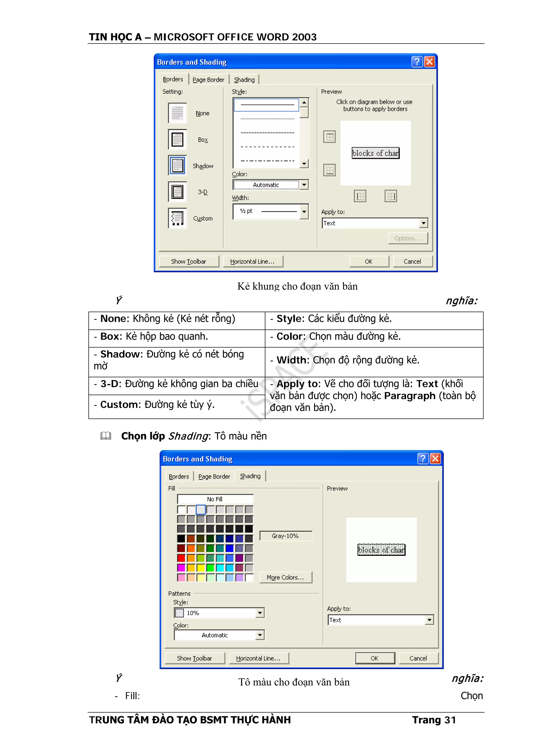Select the dash-dot line style in Style list
Image resolution: width=534 pixels, height=756 pixels.
click(267, 161)
